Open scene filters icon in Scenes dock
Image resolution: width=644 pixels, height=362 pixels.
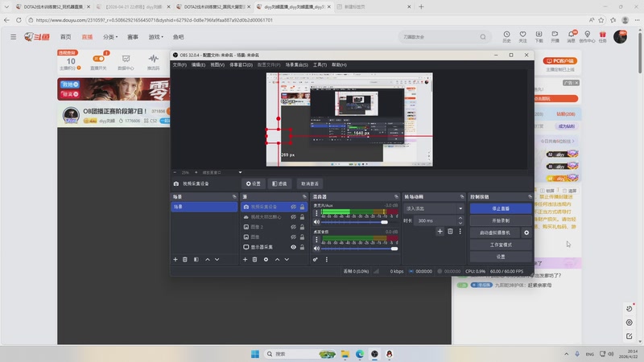(196, 259)
